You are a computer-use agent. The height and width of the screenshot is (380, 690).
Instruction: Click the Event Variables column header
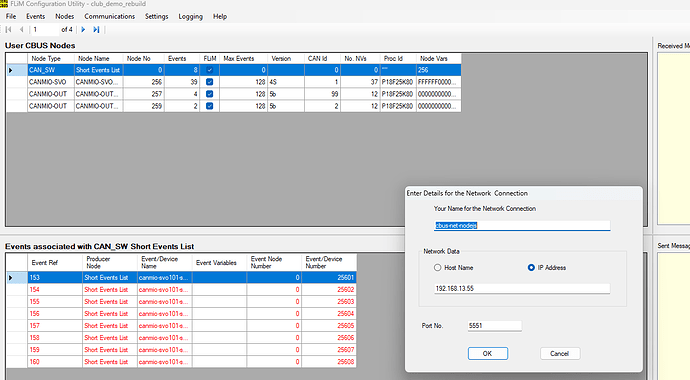[x=219, y=263]
